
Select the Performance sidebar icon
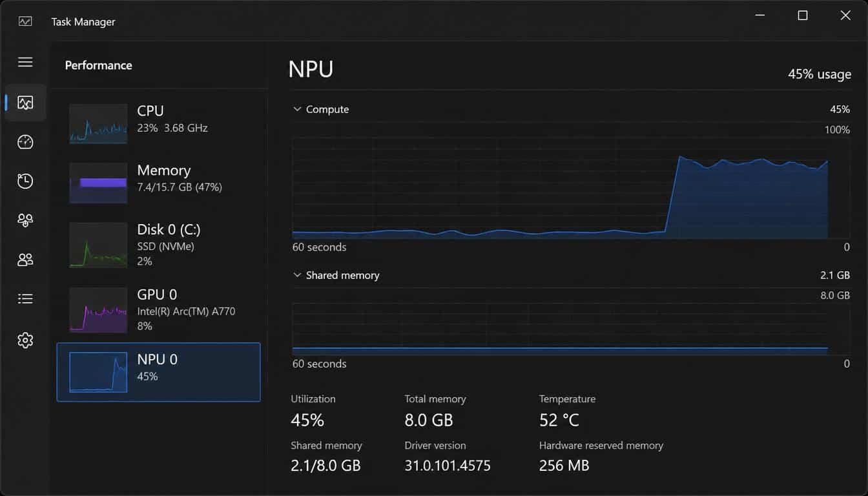25,103
